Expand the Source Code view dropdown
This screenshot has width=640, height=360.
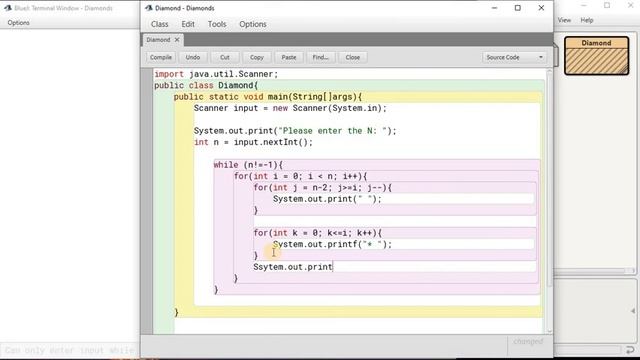pos(514,57)
